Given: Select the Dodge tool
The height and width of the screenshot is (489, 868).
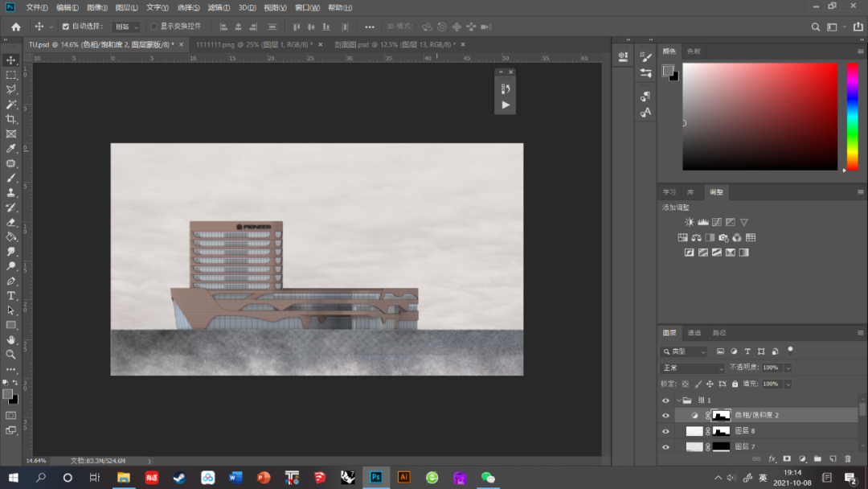Looking at the screenshot, I should 11,266.
